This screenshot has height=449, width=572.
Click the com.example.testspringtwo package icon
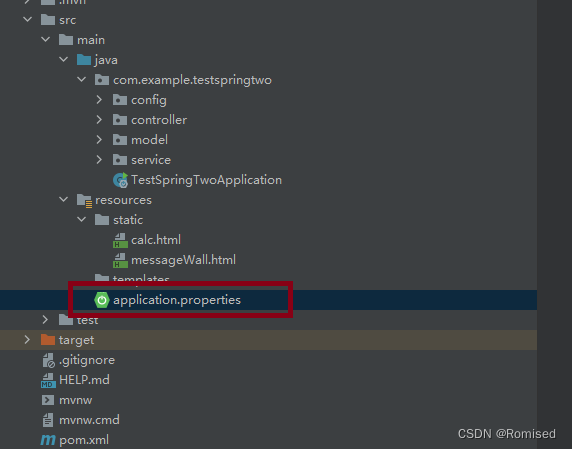click(102, 80)
